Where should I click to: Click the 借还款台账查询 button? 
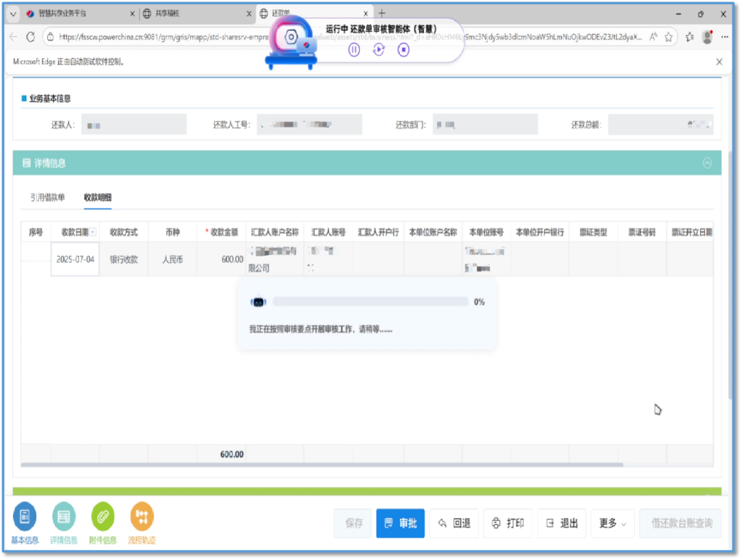coord(680,524)
